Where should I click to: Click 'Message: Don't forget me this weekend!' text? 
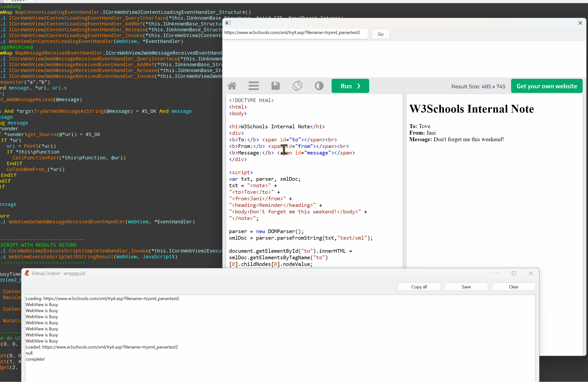456,139
